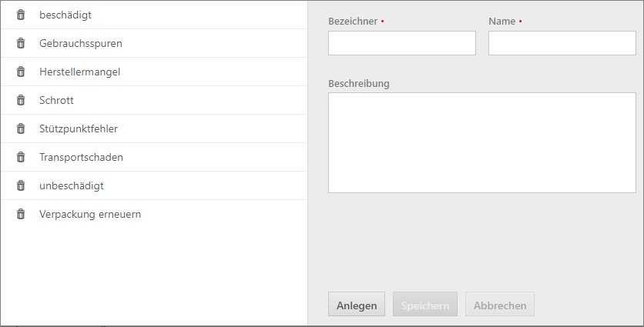Select the Schrott row
Viewport: 644px width, 327px height.
(x=154, y=100)
